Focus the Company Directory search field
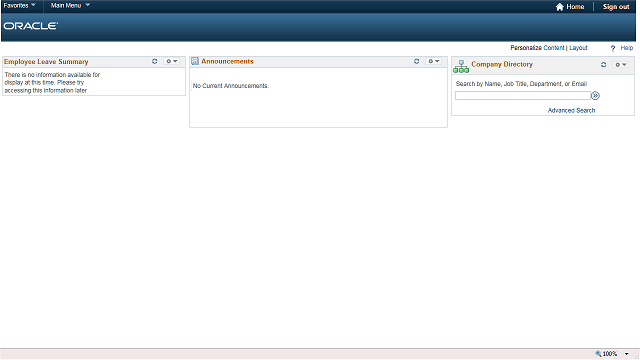 (523, 96)
